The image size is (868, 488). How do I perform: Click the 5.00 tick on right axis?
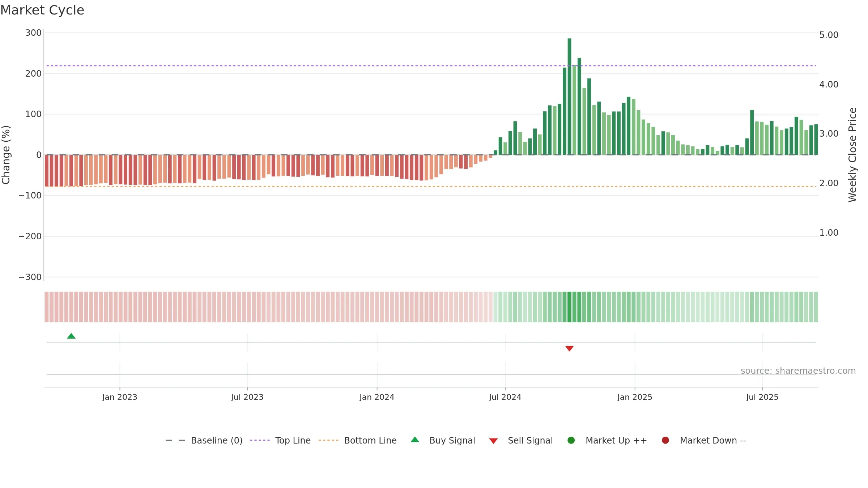(829, 35)
